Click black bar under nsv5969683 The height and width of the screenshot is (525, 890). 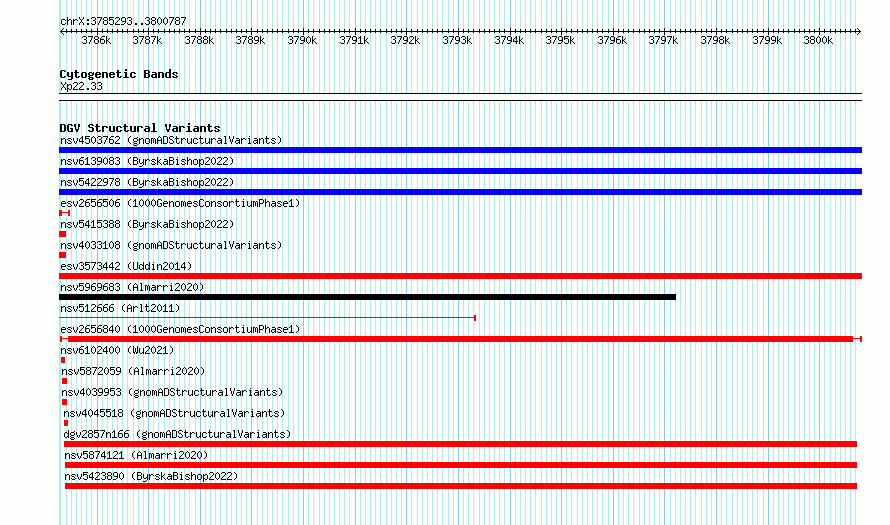[367, 297]
